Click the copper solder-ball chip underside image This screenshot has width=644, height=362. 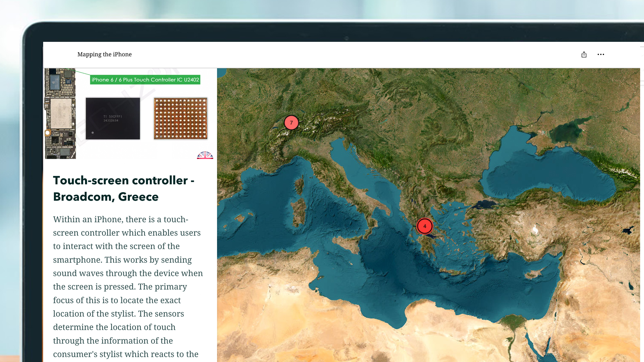pos(180,118)
